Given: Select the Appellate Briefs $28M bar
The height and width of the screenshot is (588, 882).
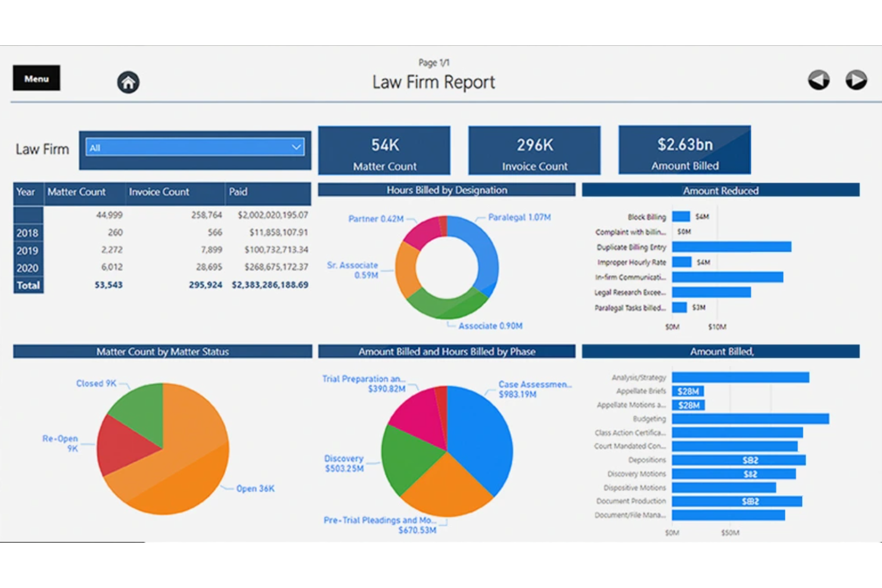Looking at the screenshot, I should [688, 391].
